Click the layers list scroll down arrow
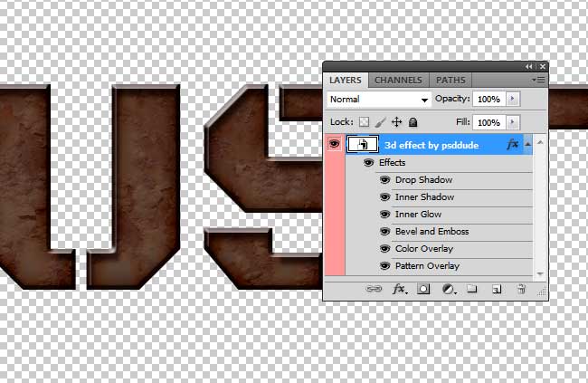The height and width of the screenshot is (383, 588). pos(540,273)
